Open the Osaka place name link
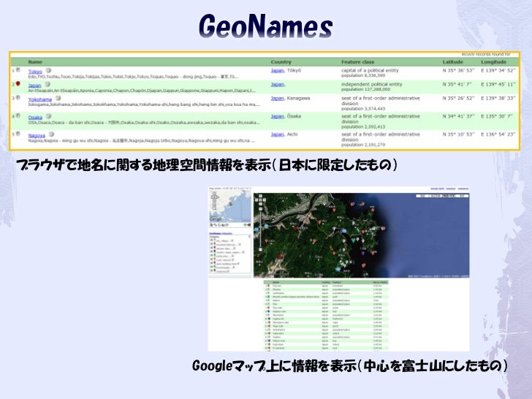Screen dimensions: 532x399 tap(35, 118)
